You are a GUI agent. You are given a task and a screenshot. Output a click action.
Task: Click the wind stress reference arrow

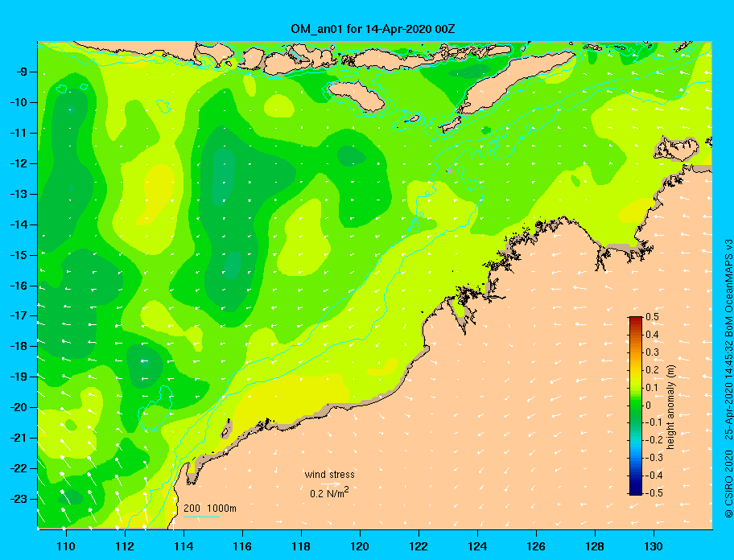pos(331,484)
